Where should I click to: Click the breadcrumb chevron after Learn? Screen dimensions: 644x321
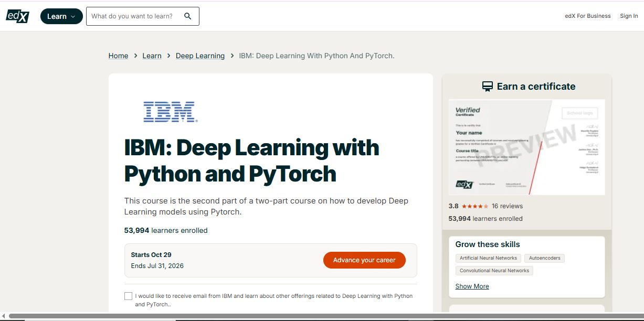(168, 56)
